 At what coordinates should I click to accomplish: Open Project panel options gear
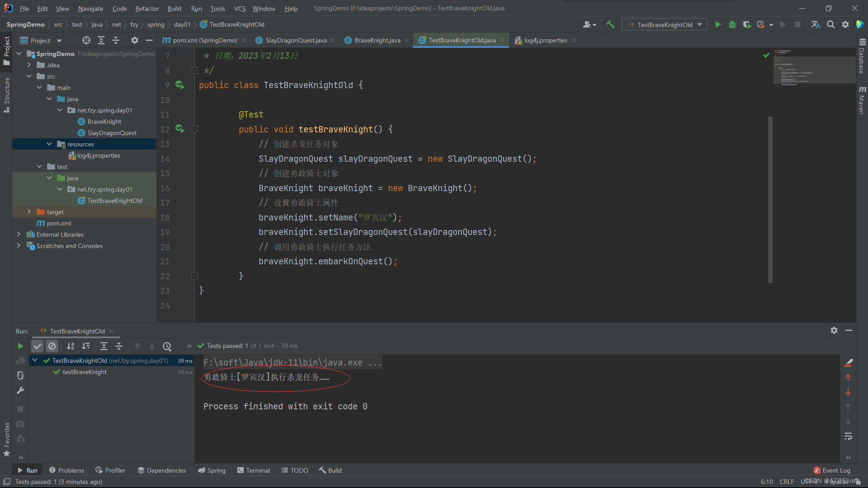click(x=134, y=41)
